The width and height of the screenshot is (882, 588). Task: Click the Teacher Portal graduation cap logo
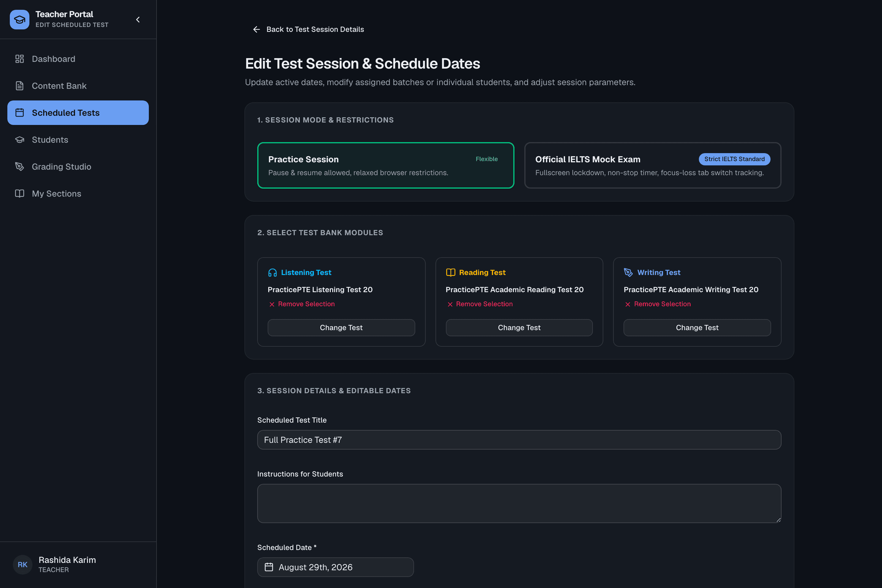click(x=20, y=20)
